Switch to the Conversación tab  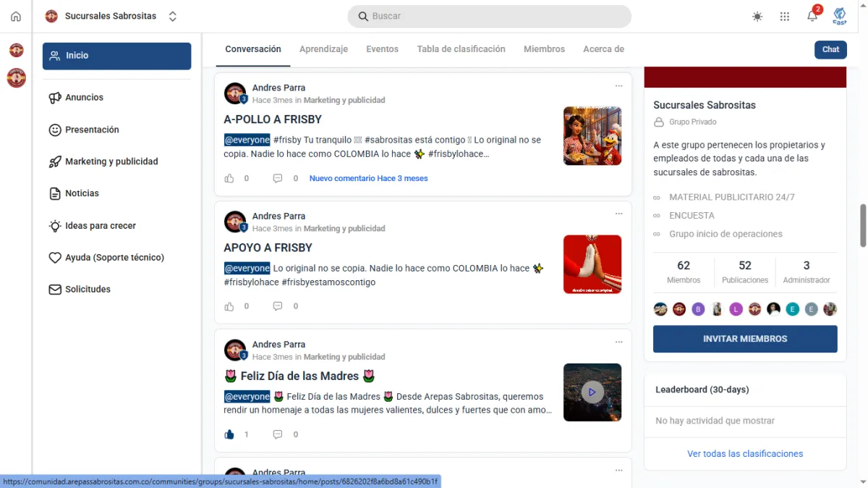click(x=253, y=49)
